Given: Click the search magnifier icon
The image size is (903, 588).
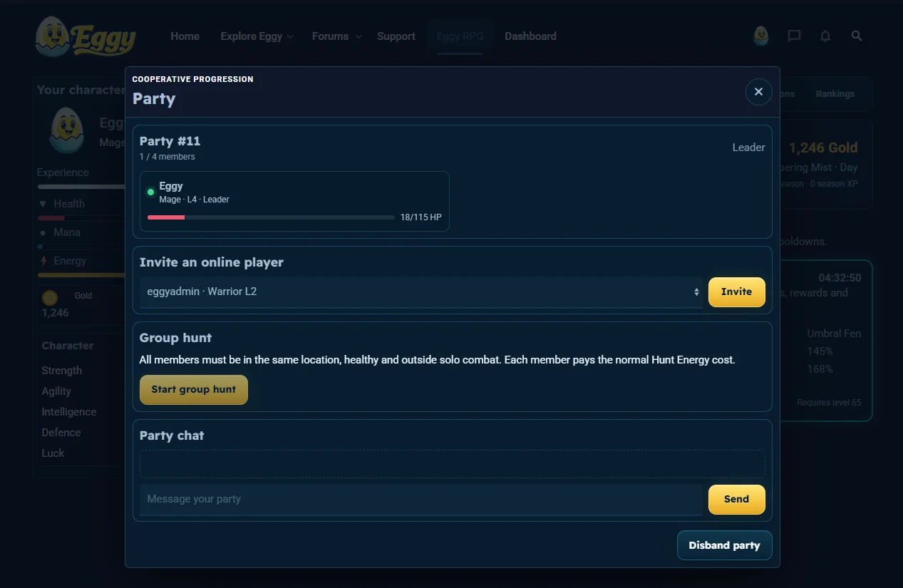Looking at the screenshot, I should [x=857, y=36].
